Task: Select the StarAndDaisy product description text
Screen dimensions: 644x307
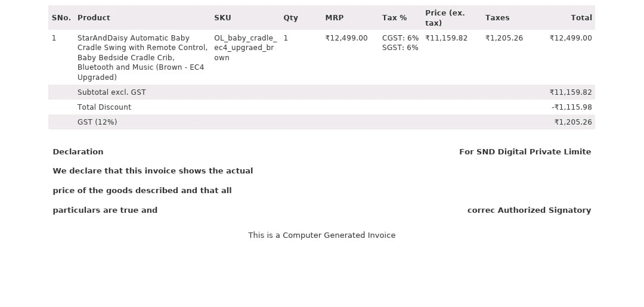Action: [x=143, y=57]
